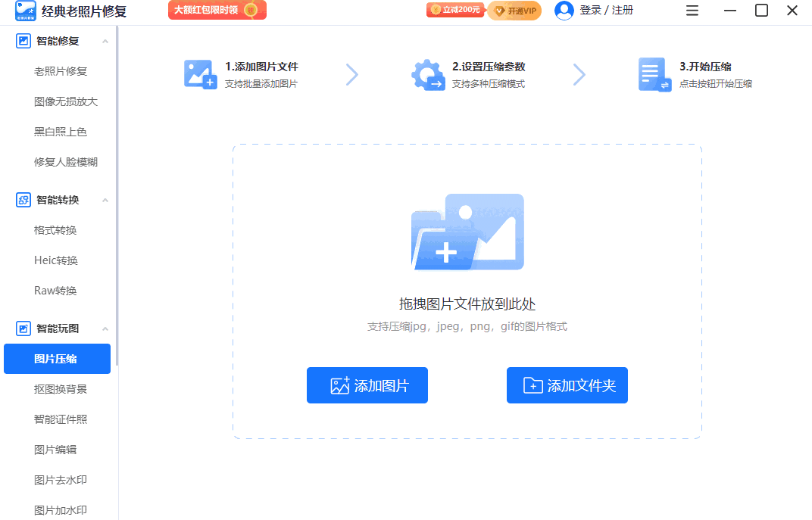Image resolution: width=812 pixels, height=520 pixels.
Task: Click the user avatar icon
Action: click(x=564, y=10)
